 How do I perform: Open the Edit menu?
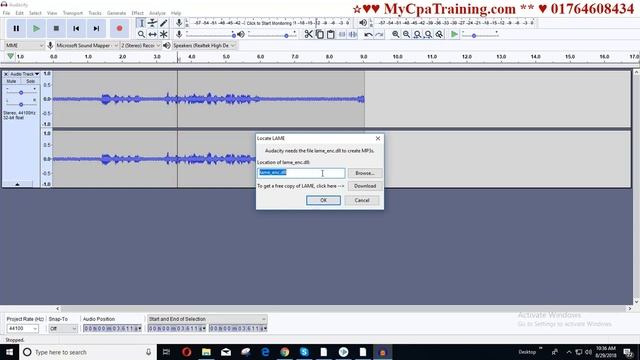pos(19,13)
